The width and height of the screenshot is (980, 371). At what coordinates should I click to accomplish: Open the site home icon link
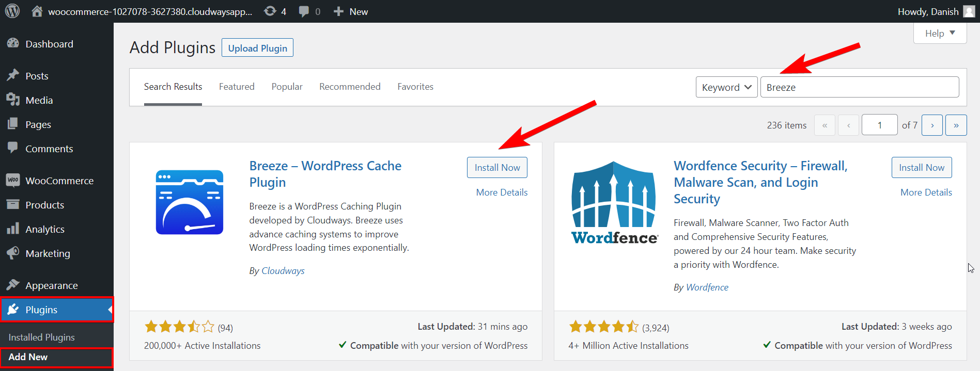(37, 11)
